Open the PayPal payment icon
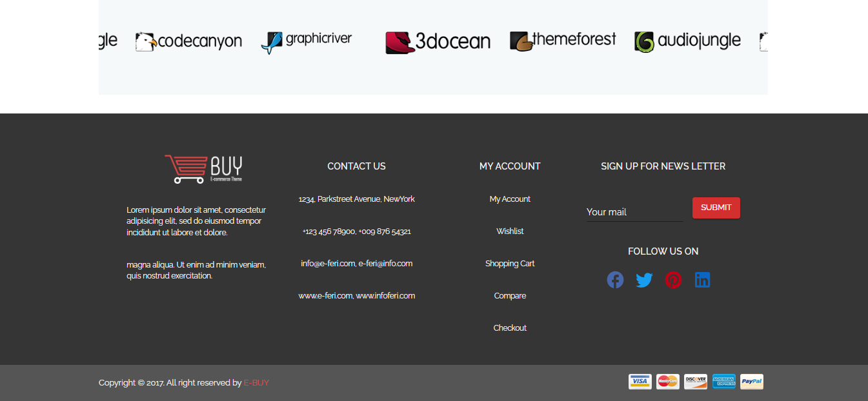This screenshot has width=868, height=401. (752, 381)
